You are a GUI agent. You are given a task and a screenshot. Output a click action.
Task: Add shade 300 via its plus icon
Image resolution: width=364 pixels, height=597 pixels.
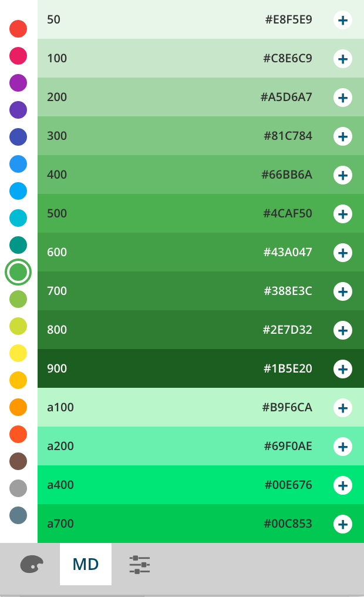pos(343,136)
